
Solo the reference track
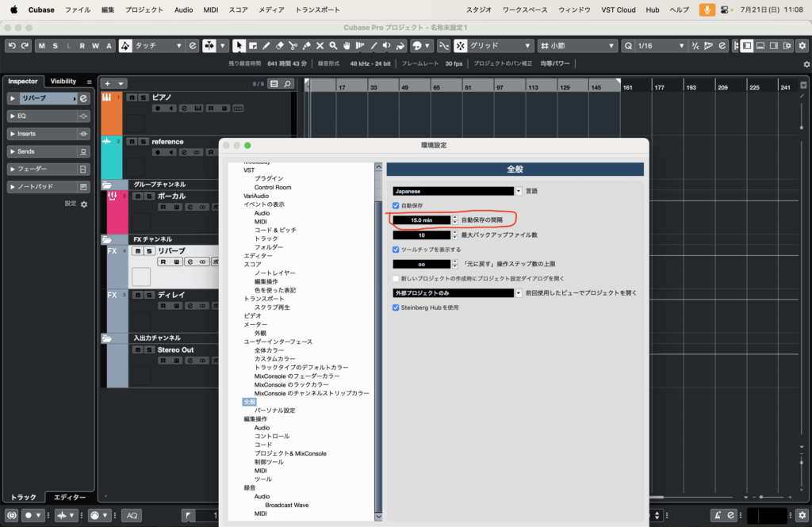click(144, 142)
